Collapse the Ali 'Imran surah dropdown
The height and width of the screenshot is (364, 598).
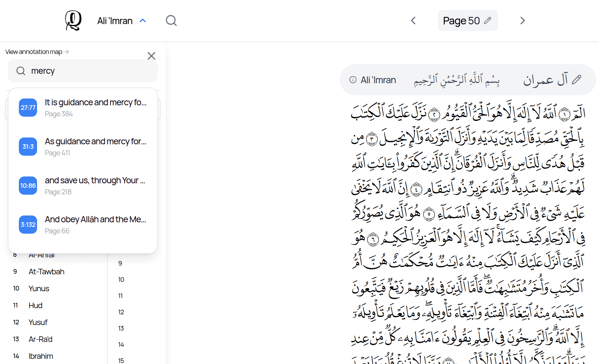(x=122, y=21)
